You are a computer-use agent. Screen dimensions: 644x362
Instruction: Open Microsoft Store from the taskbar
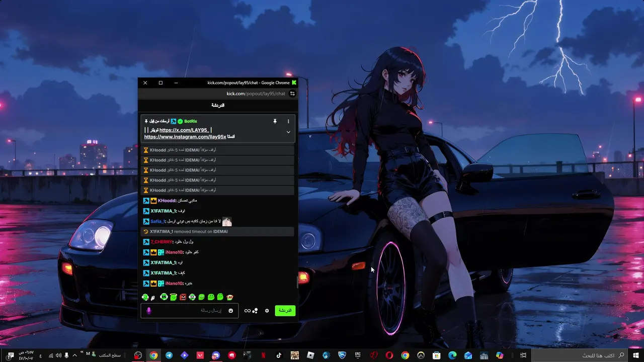point(437,355)
